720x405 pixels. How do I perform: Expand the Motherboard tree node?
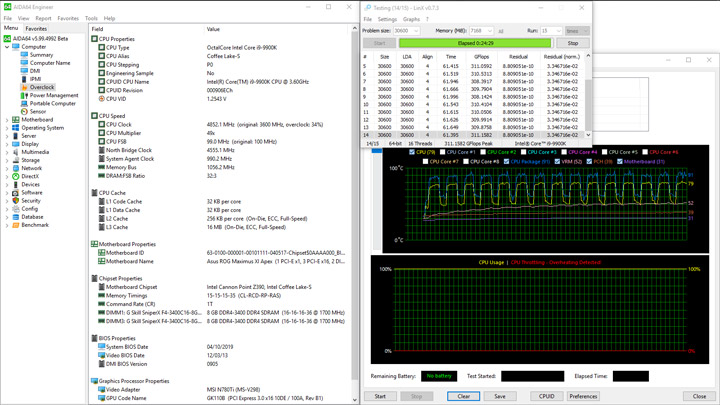(x=6, y=120)
